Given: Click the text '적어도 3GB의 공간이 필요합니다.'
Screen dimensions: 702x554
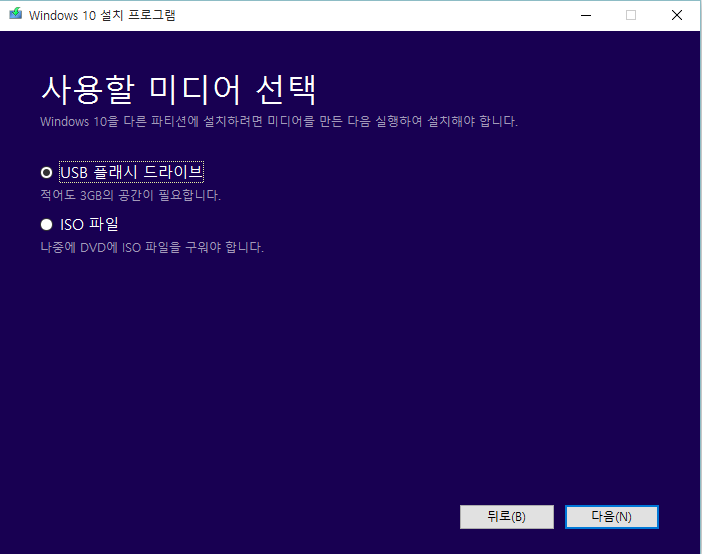Looking at the screenshot, I should tap(130, 195).
